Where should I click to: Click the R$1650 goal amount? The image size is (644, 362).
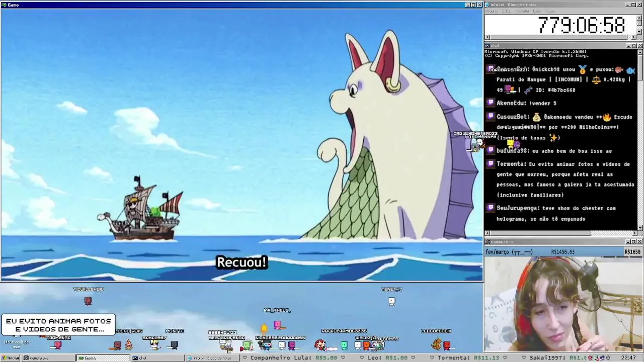point(632,252)
